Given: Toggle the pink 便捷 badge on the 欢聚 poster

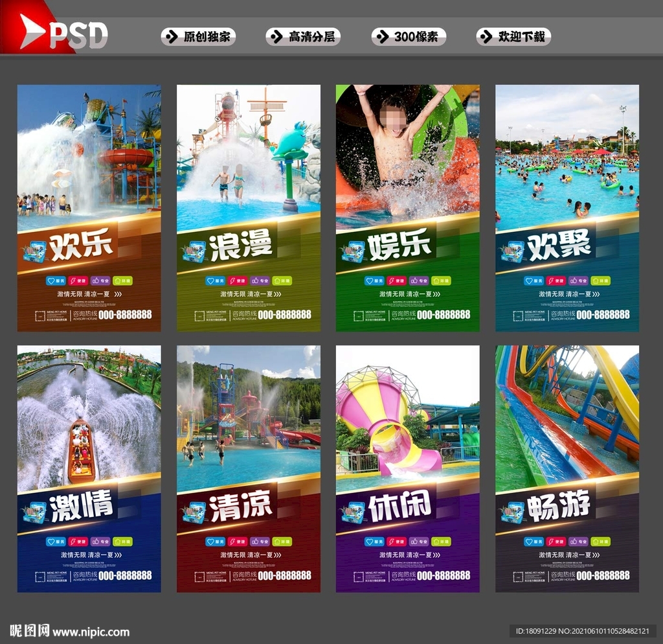Looking at the screenshot, I should pyautogui.click(x=555, y=281).
